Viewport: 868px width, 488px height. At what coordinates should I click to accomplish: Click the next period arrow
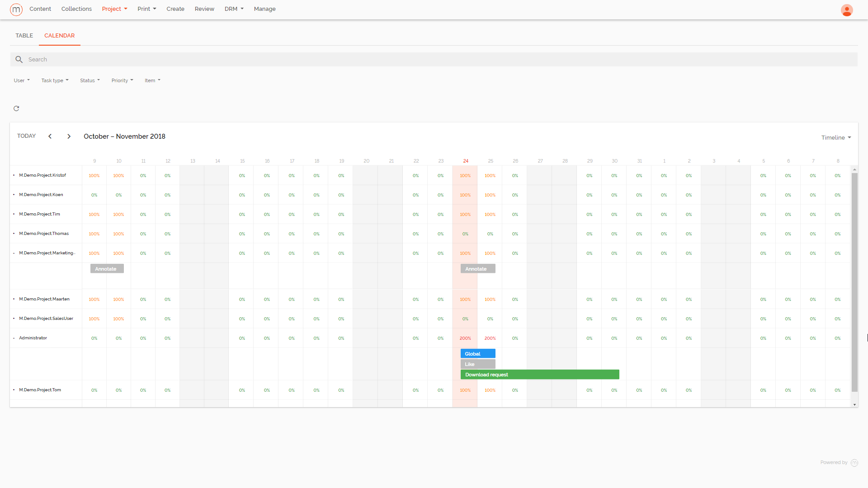[69, 136]
